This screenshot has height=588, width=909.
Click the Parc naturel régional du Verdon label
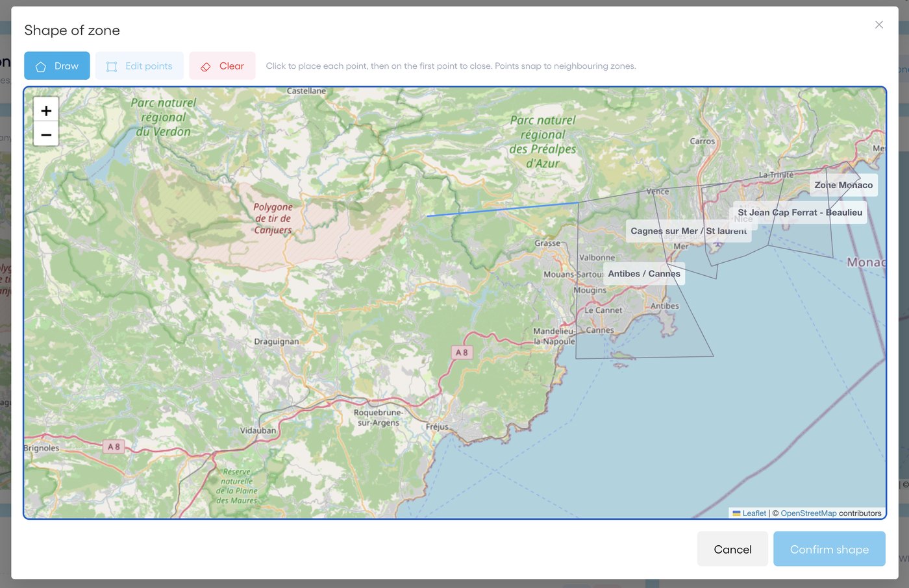point(163,117)
